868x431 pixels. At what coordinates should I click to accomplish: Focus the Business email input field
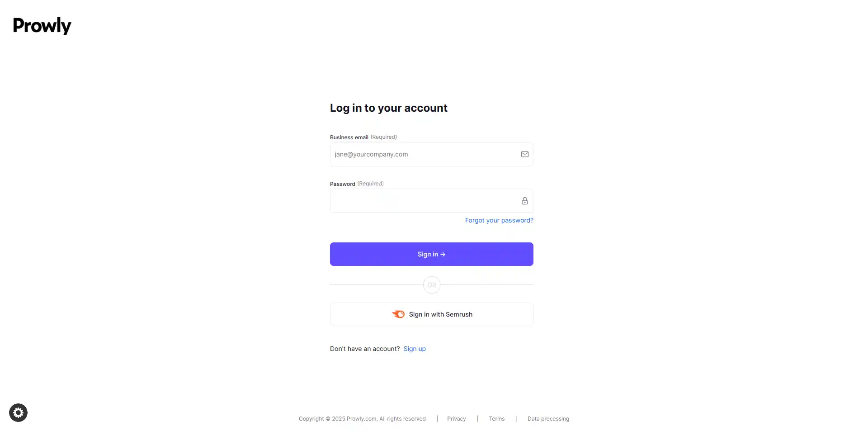click(x=425, y=154)
